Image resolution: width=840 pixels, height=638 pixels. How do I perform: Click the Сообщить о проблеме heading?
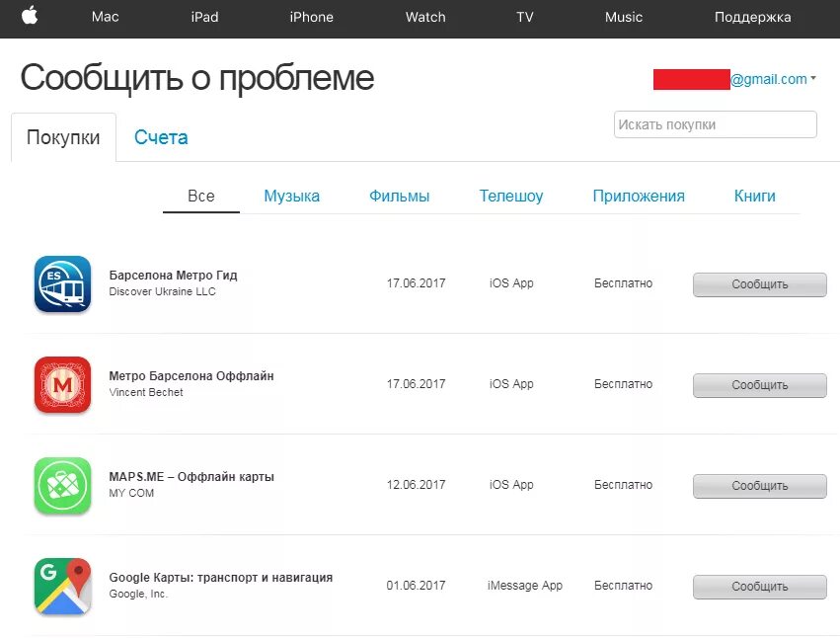coord(197,78)
